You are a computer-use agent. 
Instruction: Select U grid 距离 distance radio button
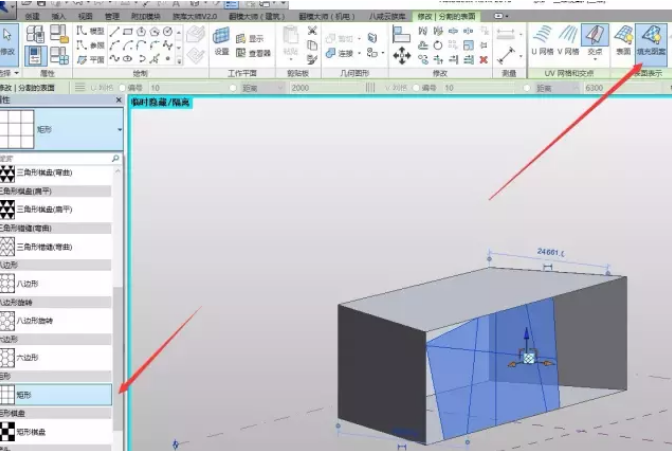(233, 88)
